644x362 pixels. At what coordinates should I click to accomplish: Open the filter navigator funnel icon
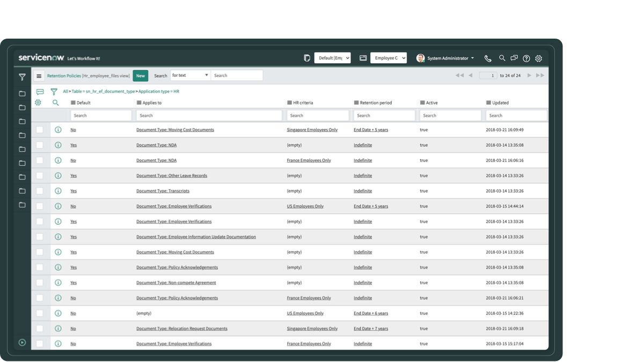tap(22, 77)
